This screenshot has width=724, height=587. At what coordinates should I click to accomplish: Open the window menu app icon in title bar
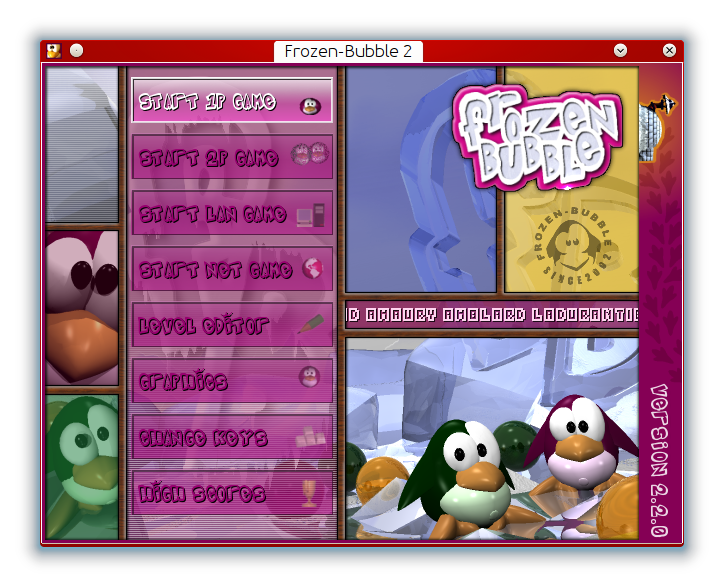point(54,51)
